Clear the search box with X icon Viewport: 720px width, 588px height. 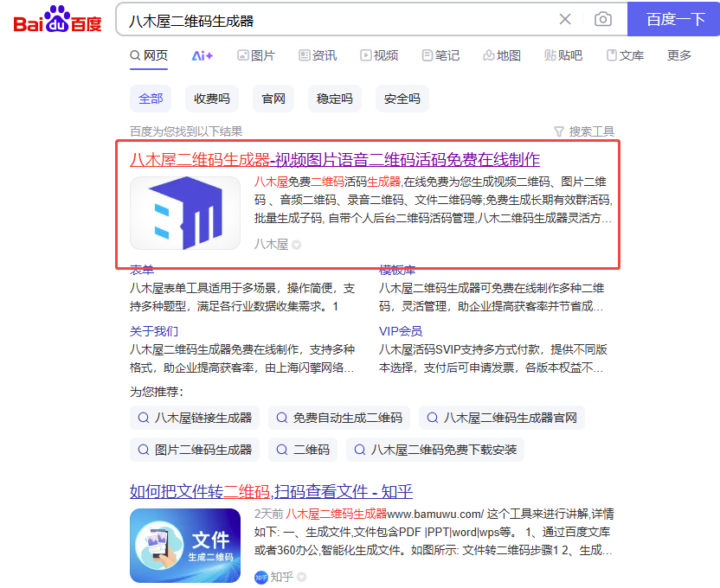(x=565, y=19)
